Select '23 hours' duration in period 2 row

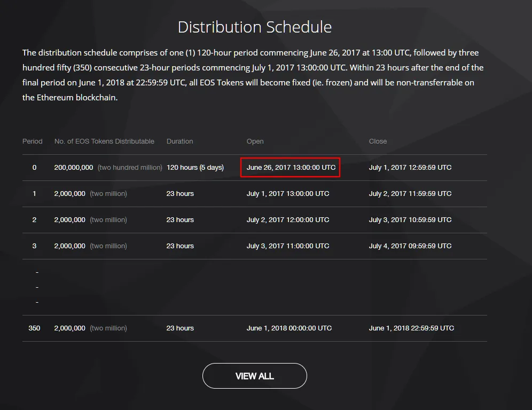click(x=180, y=220)
